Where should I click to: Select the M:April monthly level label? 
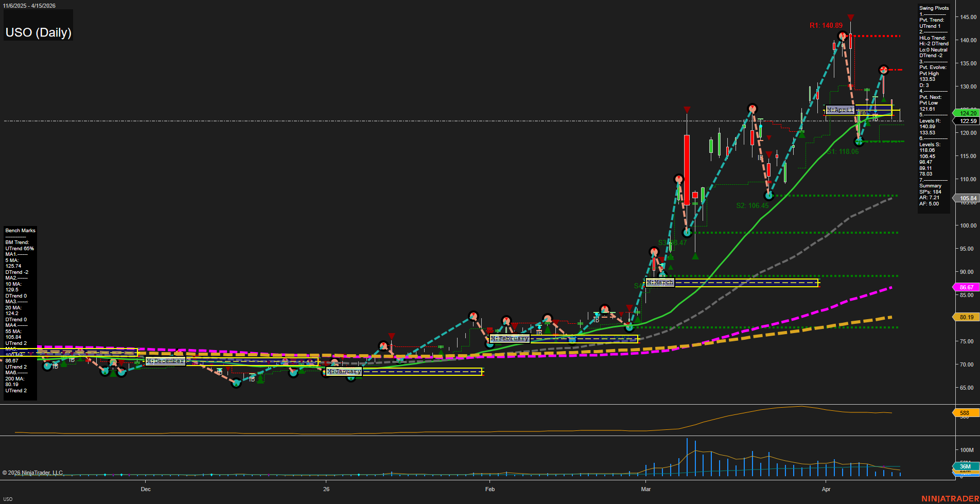(839, 110)
